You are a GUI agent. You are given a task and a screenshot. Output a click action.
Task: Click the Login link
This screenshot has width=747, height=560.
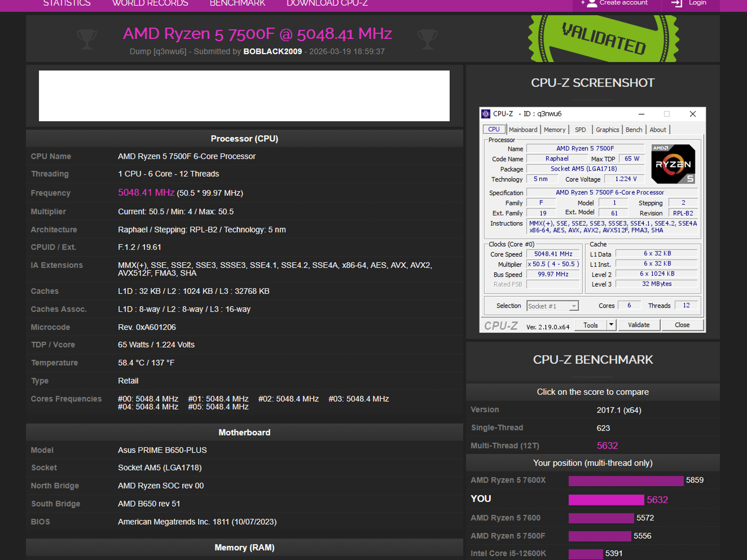(x=697, y=3)
